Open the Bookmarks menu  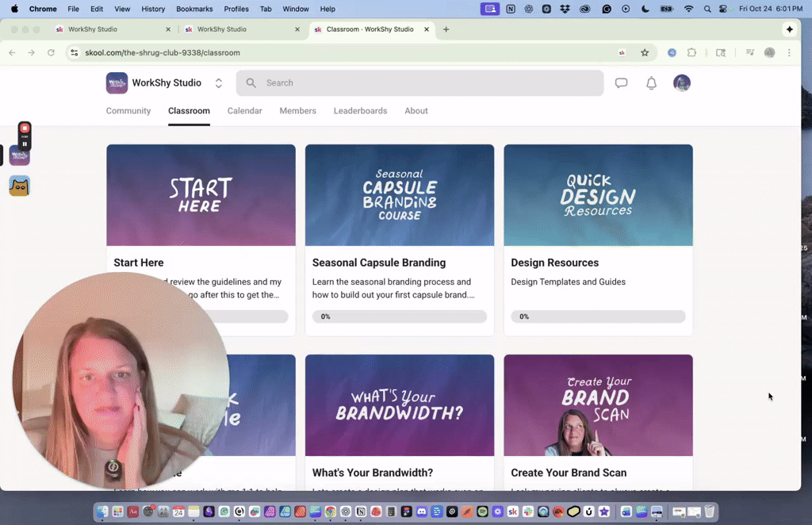coord(194,9)
